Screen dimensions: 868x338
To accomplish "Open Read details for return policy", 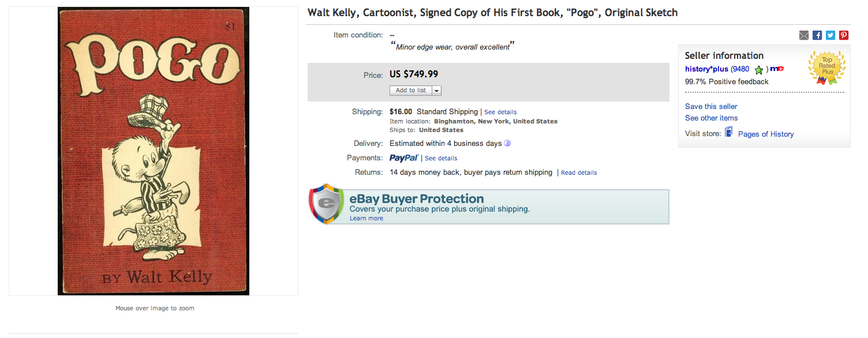I will pyautogui.click(x=578, y=172).
